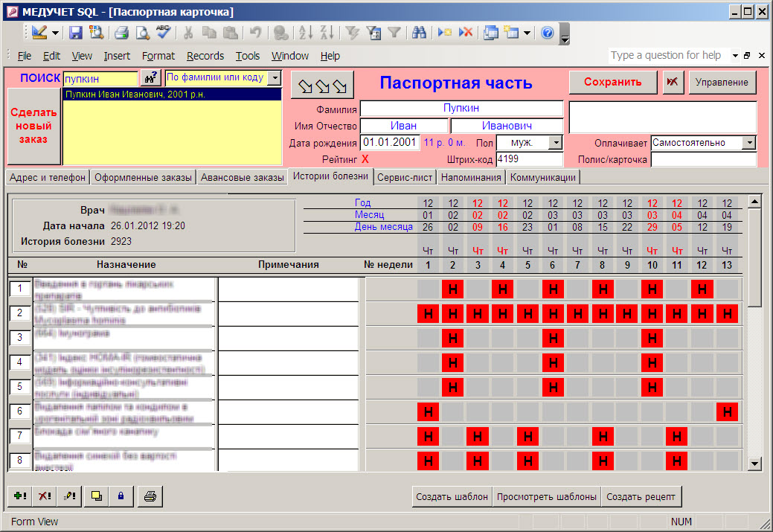Toggle H mark in row 3, week 6
This screenshot has width=773, height=532.
(553, 339)
